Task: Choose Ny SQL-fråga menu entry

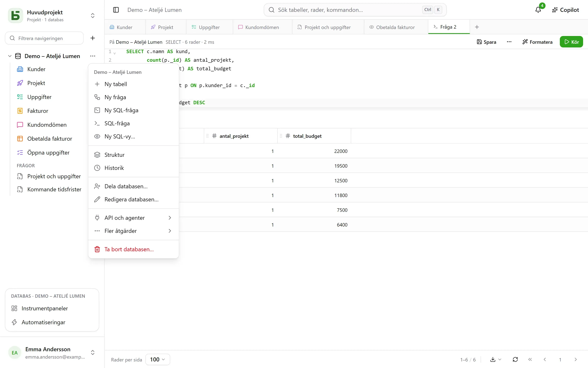Action: (x=133, y=110)
